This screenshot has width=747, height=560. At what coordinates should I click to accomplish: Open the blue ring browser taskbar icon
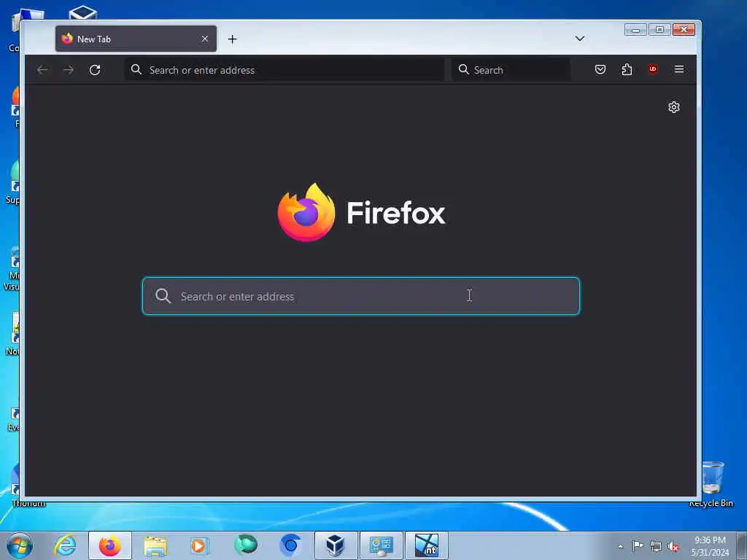click(290, 545)
